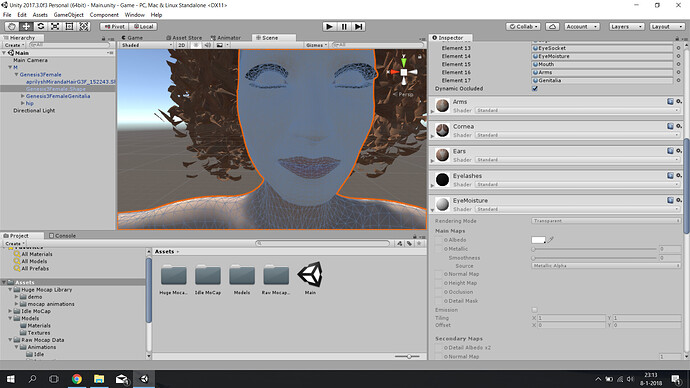The image size is (690, 388).
Task: Select the Rotate tool
Action: coord(40,26)
